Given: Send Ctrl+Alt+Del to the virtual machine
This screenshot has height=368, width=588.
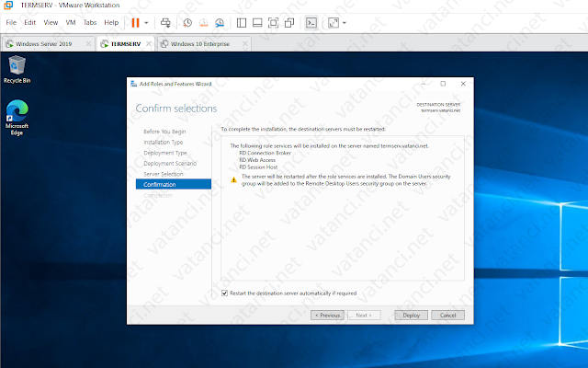Looking at the screenshot, I should coord(165,23).
